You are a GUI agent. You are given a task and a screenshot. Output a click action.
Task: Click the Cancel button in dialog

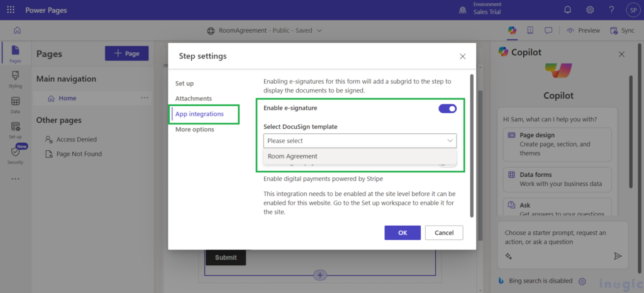tap(444, 233)
